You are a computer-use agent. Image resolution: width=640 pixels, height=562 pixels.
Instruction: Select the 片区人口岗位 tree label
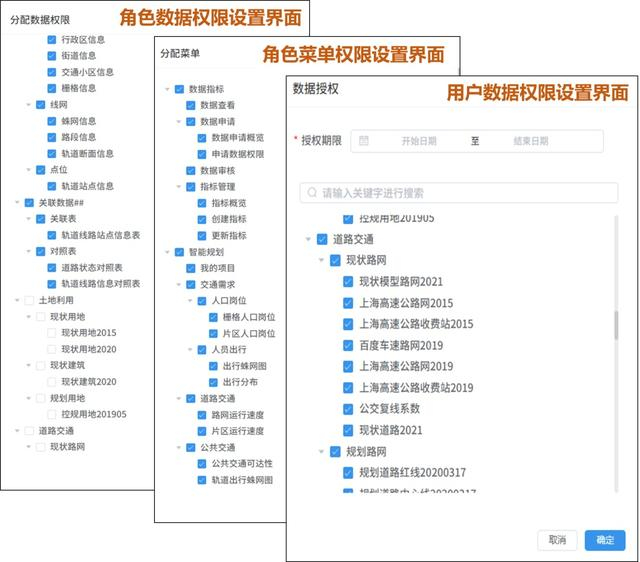coord(249,333)
